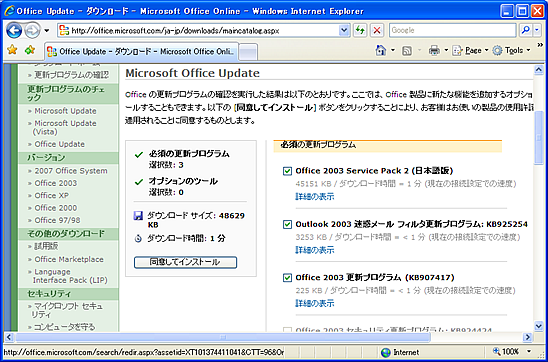Click the search magnifier icon

525,30
